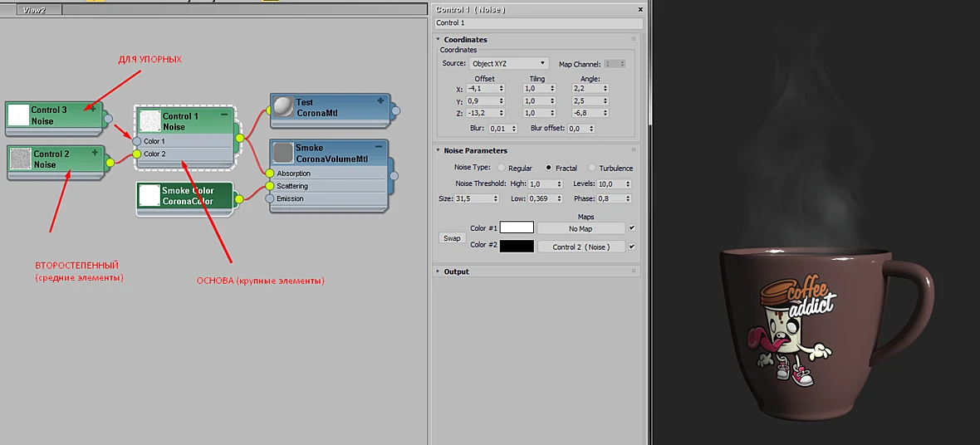Screen dimensions: 980x445
Task: Open the Color #1 white swatch
Action: click(x=517, y=228)
